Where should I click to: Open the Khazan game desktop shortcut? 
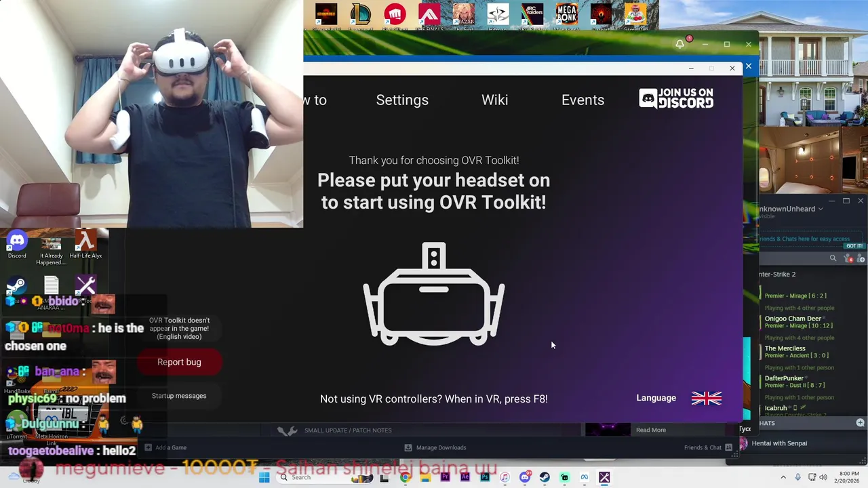tap(464, 16)
